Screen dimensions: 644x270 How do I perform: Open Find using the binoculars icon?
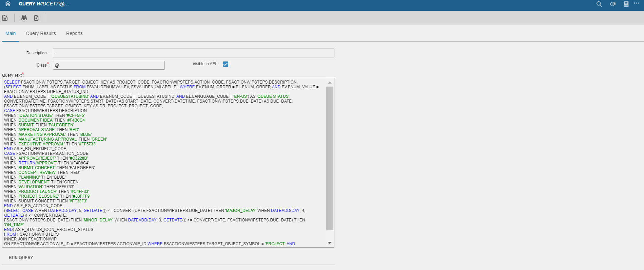pos(24,18)
